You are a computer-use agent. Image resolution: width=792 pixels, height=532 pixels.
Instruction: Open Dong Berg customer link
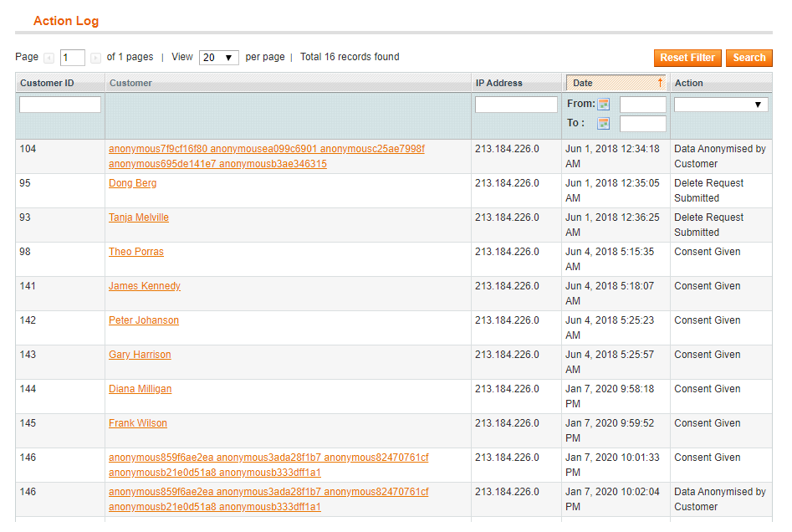pos(132,183)
